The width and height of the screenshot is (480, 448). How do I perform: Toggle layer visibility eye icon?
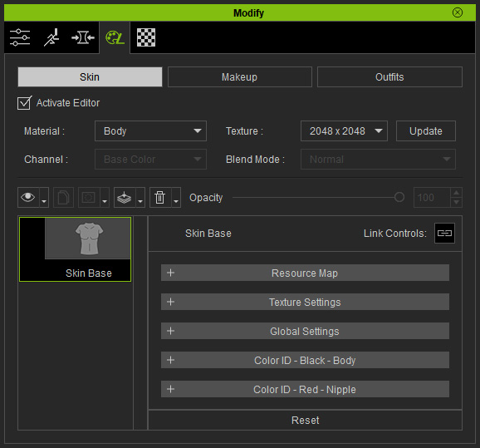click(x=28, y=197)
